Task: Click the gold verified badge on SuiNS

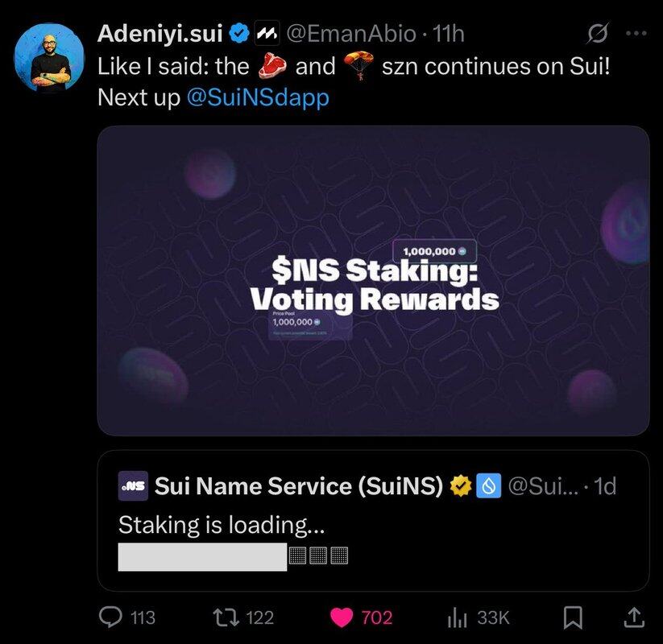Action: (x=461, y=486)
